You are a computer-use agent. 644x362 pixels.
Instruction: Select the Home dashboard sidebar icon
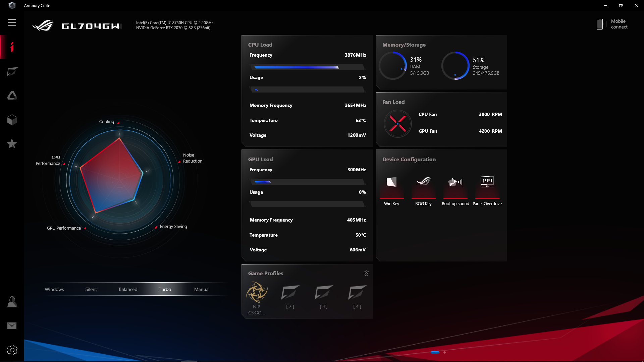click(x=12, y=47)
